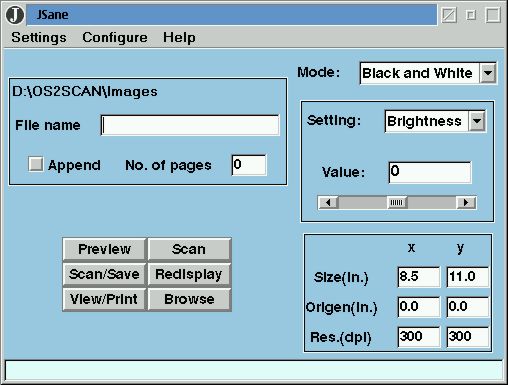Viewport: 508px width, 385px height.
Task: Click the Size x field showing 8.5
Action: (419, 277)
